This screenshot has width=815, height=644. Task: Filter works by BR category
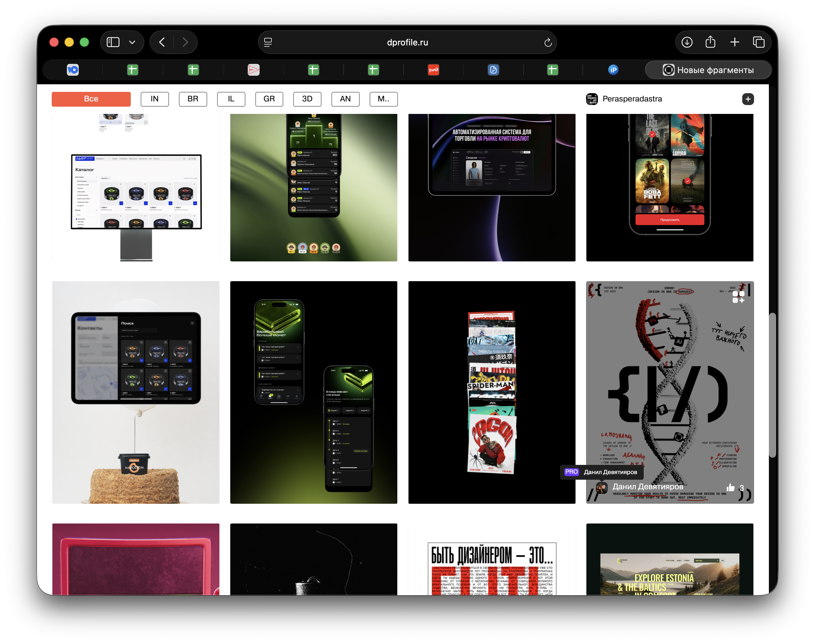click(193, 99)
